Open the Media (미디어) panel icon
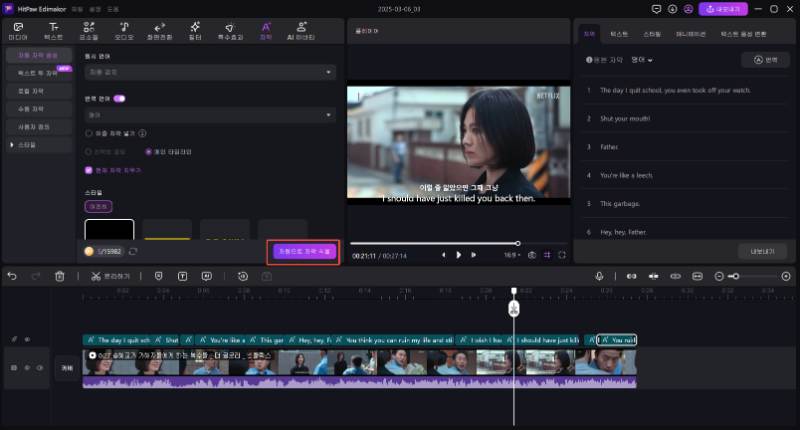The height and width of the screenshot is (430, 800). 18,30
